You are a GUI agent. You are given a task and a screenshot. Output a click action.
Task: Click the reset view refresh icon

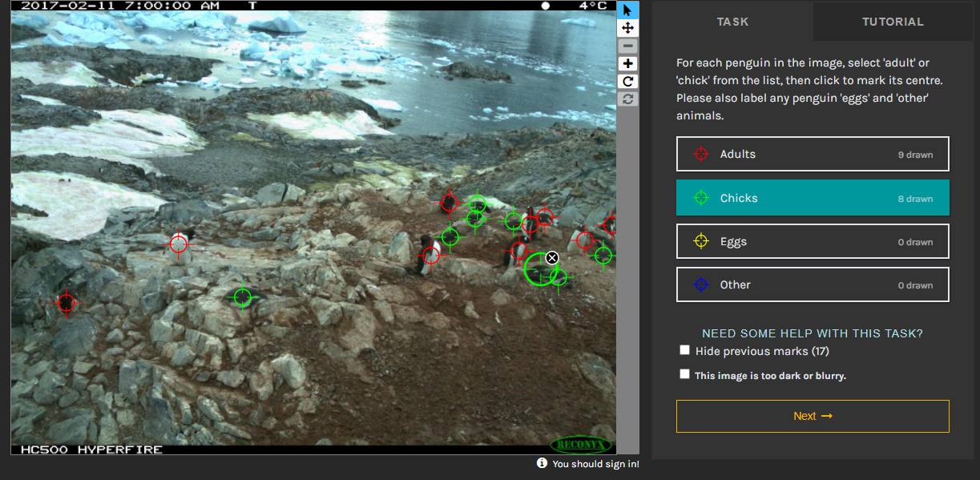pos(628,99)
